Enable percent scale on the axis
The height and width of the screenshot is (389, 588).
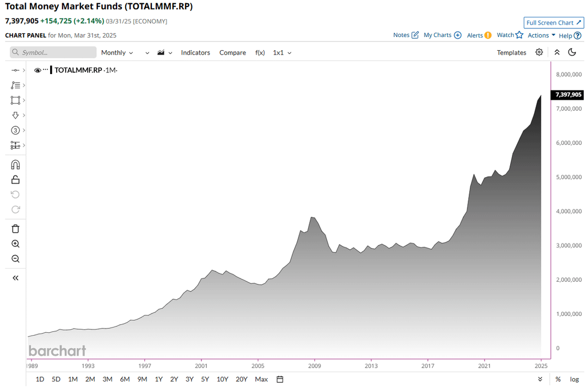point(558,379)
